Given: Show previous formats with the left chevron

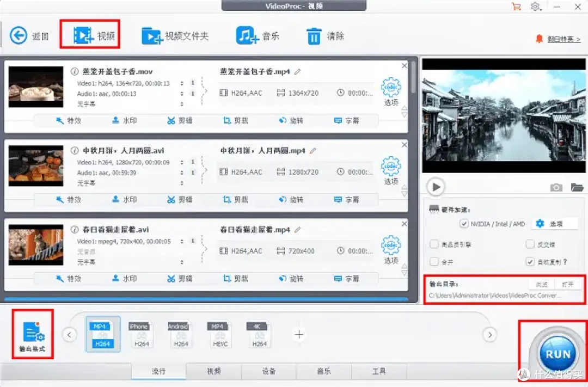Looking at the screenshot, I should pyautogui.click(x=69, y=335).
